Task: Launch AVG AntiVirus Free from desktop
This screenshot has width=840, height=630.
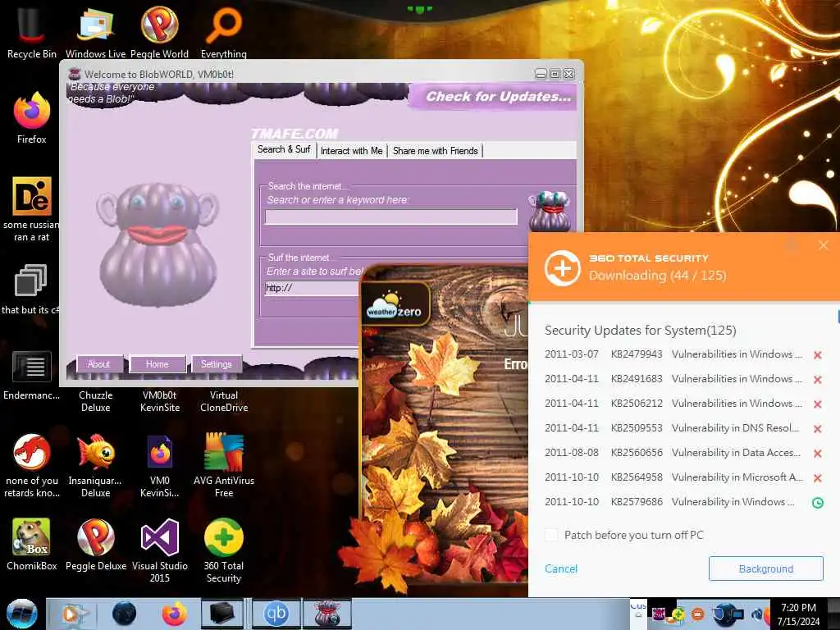Action: coord(223,465)
